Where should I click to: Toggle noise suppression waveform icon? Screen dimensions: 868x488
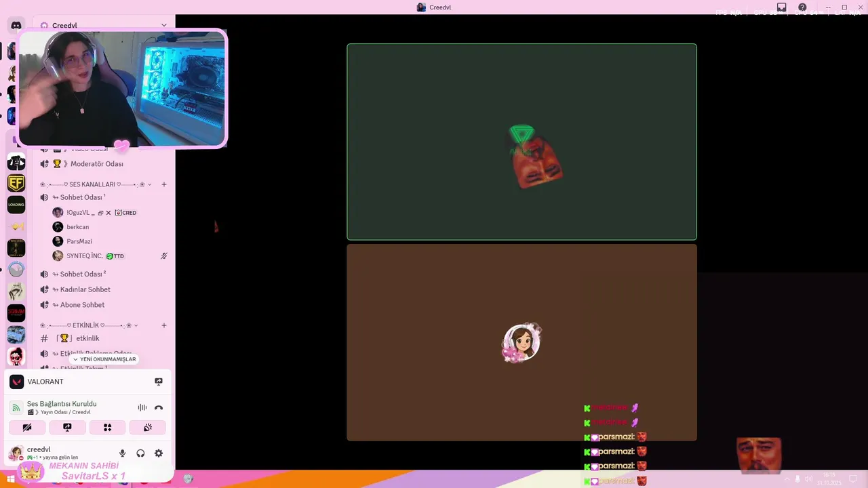point(142,407)
